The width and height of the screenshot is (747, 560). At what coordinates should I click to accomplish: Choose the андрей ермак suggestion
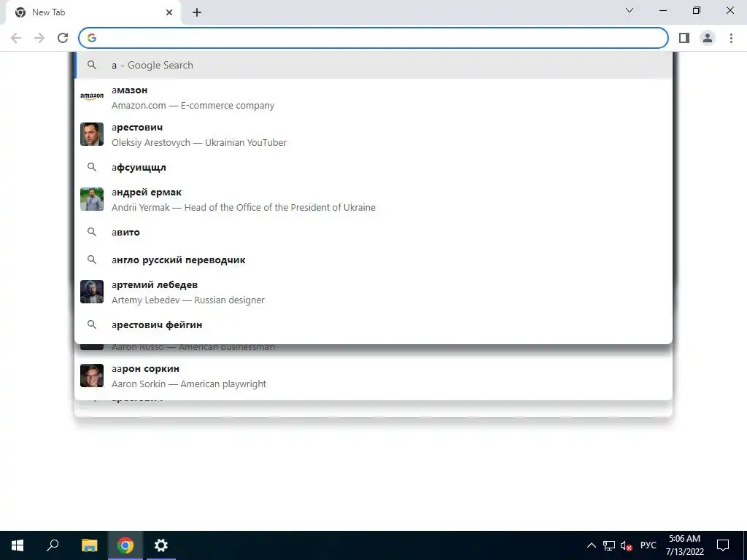coord(373,200)
